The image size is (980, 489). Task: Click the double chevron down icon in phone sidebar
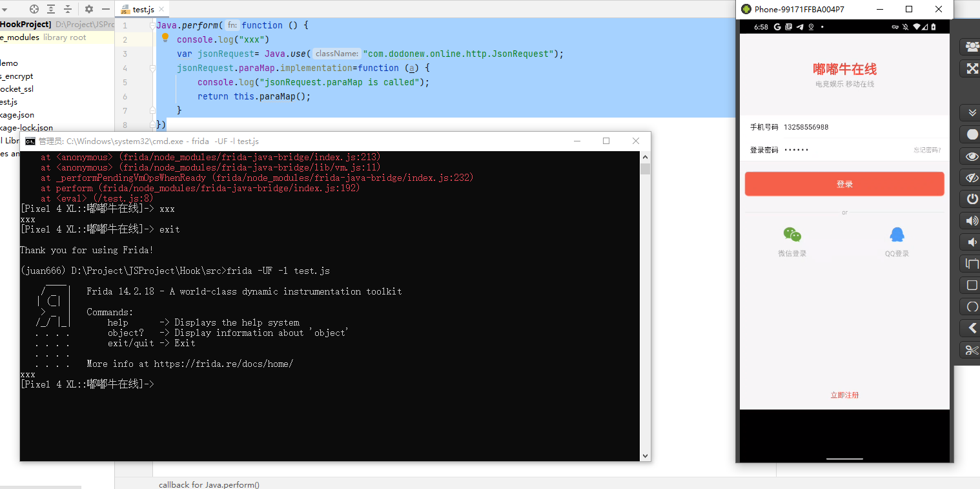972,112
